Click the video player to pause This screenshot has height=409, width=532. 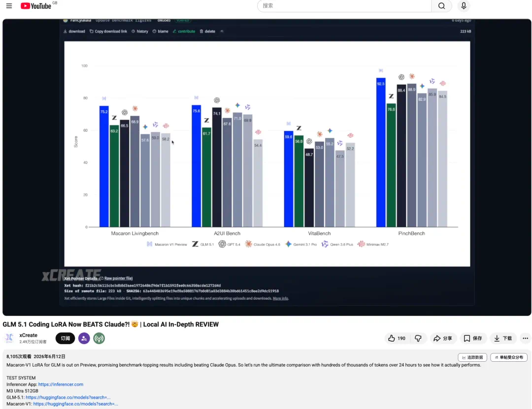pyautogui.click(x=266, y=167)
